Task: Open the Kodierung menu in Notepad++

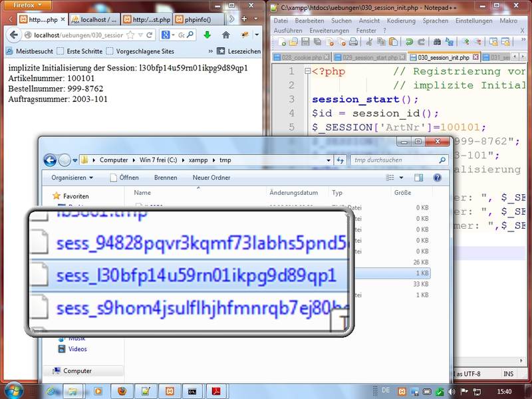Action: tap(401, 21)
